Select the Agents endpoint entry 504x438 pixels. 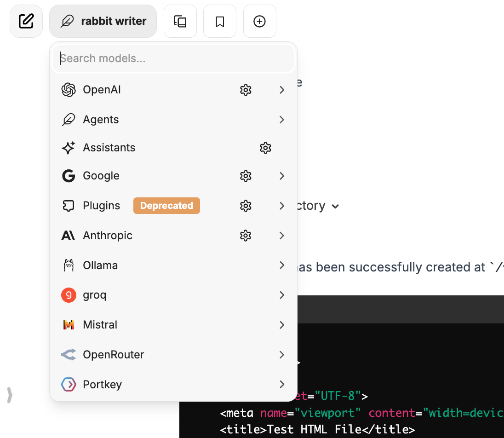click(x=173, y=120)
